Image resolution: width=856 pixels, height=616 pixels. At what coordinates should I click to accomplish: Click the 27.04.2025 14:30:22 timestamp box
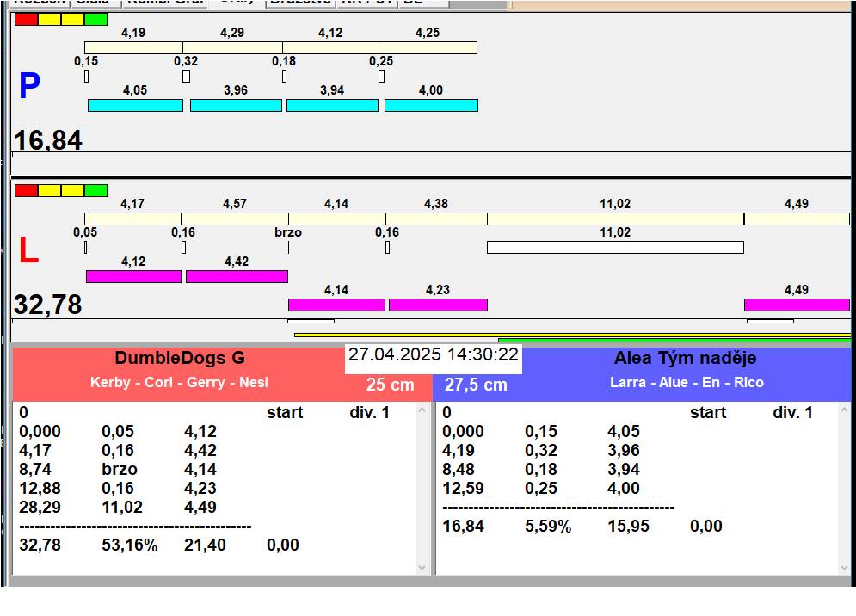tap(433, 355)
